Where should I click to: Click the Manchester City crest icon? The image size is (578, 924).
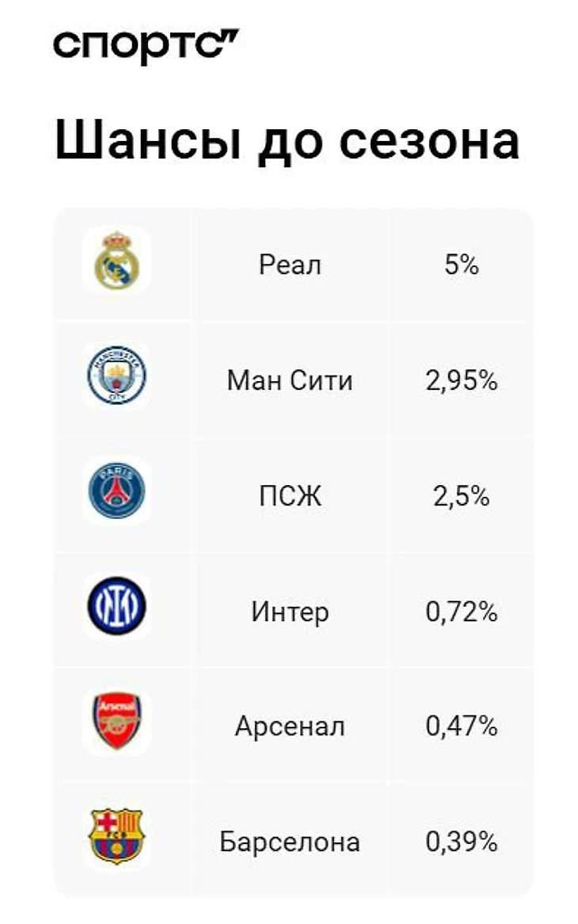(117, 376)
